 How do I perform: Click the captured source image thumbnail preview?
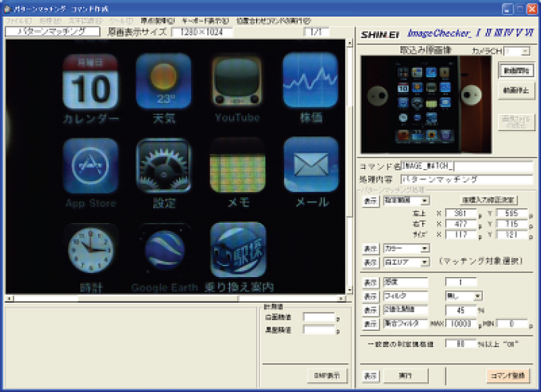[x=426, y=104]
